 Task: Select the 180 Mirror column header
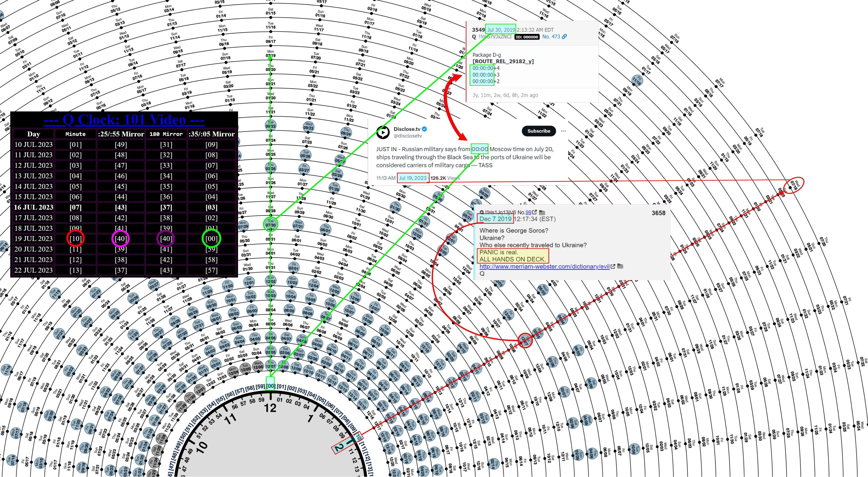(166, 134)
